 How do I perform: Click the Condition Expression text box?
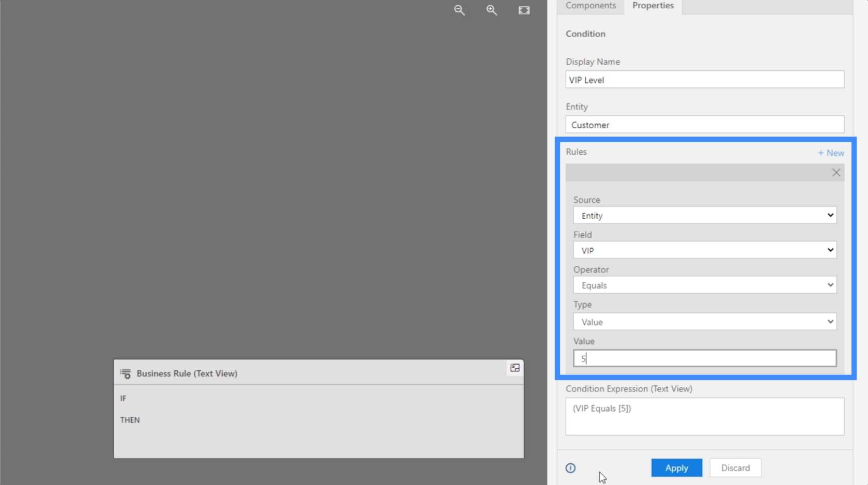(705, 416)
